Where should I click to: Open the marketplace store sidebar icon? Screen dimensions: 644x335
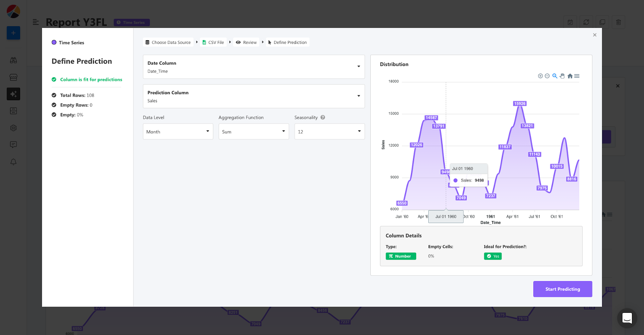[x=13, y=77]
